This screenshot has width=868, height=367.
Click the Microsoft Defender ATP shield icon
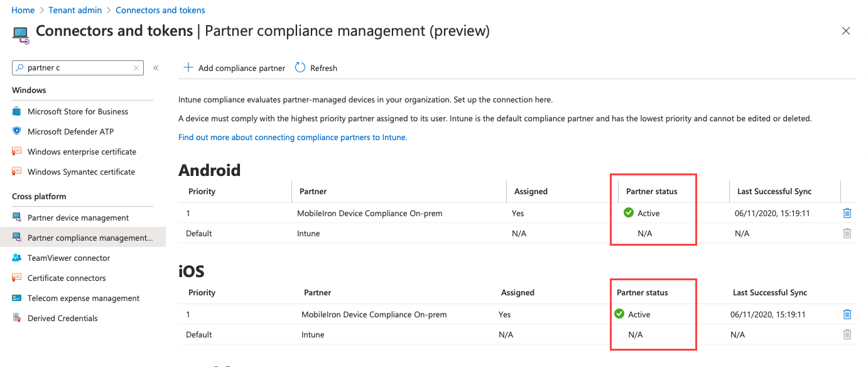[x=17, y=131]
